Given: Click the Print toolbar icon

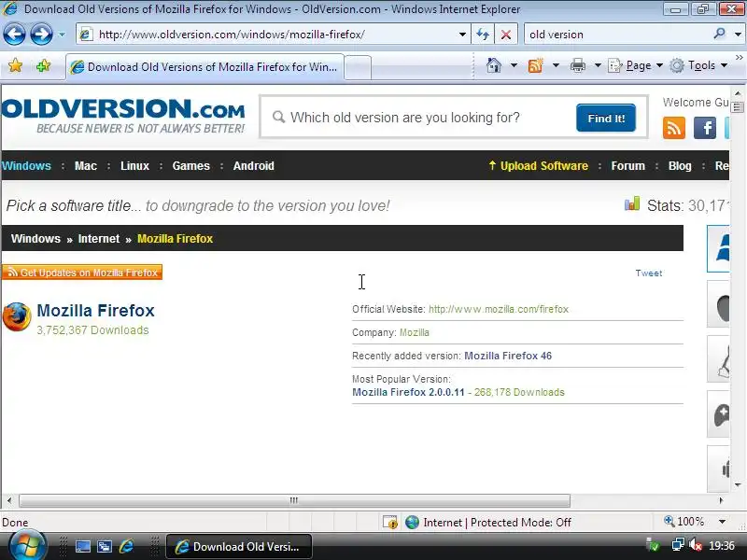Looking at the screenshot, I should (x=577, y=65).
